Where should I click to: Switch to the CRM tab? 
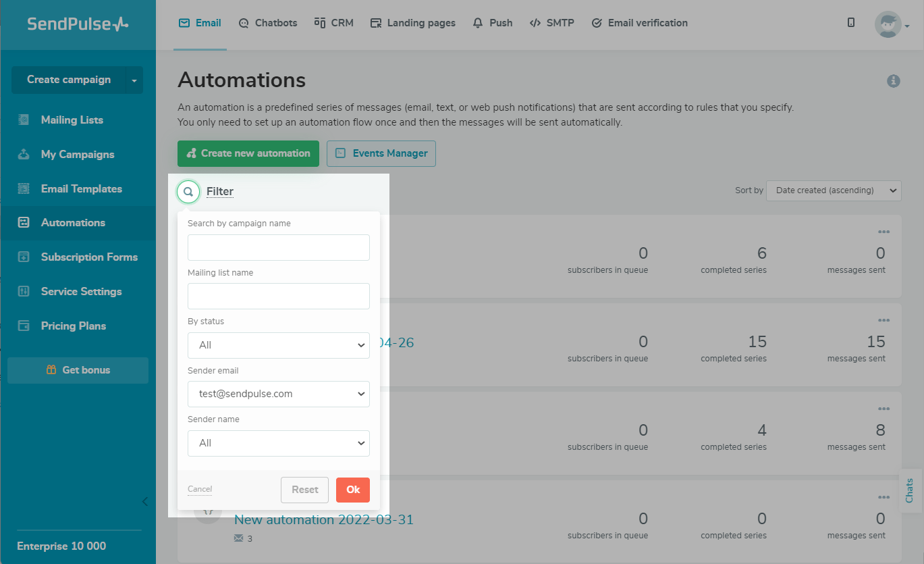click(334, 23)
